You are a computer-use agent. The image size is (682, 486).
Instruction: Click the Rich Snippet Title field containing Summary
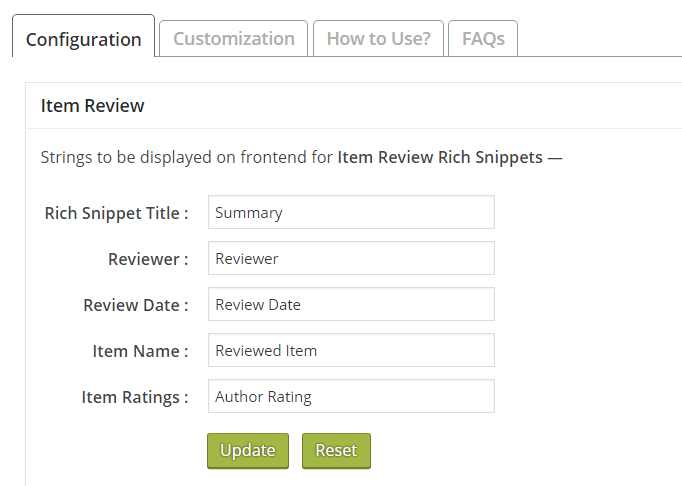(x=351, y=212)
